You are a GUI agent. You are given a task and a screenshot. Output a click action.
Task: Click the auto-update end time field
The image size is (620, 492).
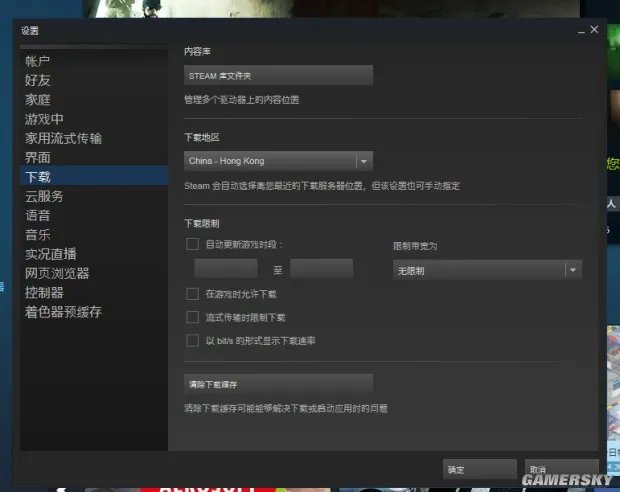(x=321, y=270)
